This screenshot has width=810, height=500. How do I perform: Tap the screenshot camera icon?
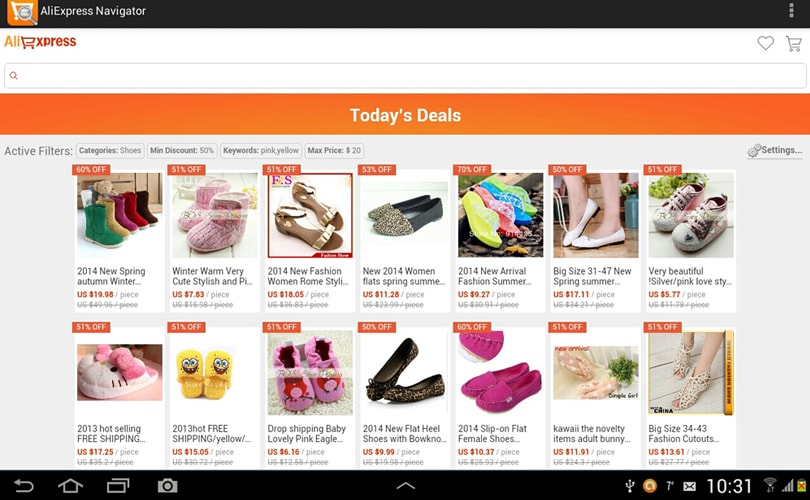pos(167,486)
